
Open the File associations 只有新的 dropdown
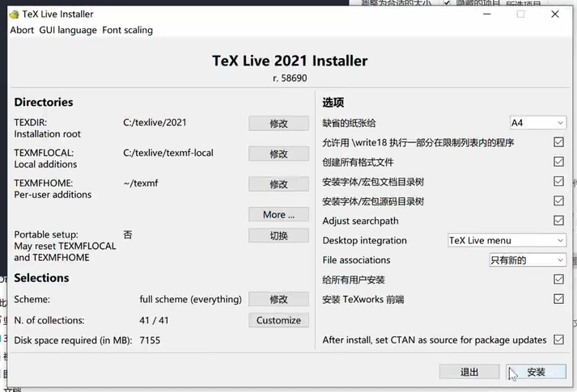[x=528, y=260]
